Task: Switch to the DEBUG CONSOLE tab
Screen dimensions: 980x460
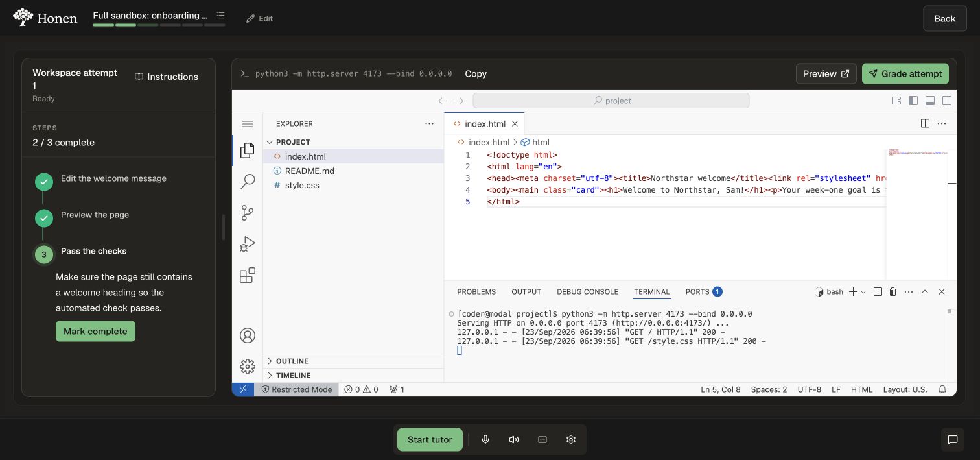Action: coord(587,292)
